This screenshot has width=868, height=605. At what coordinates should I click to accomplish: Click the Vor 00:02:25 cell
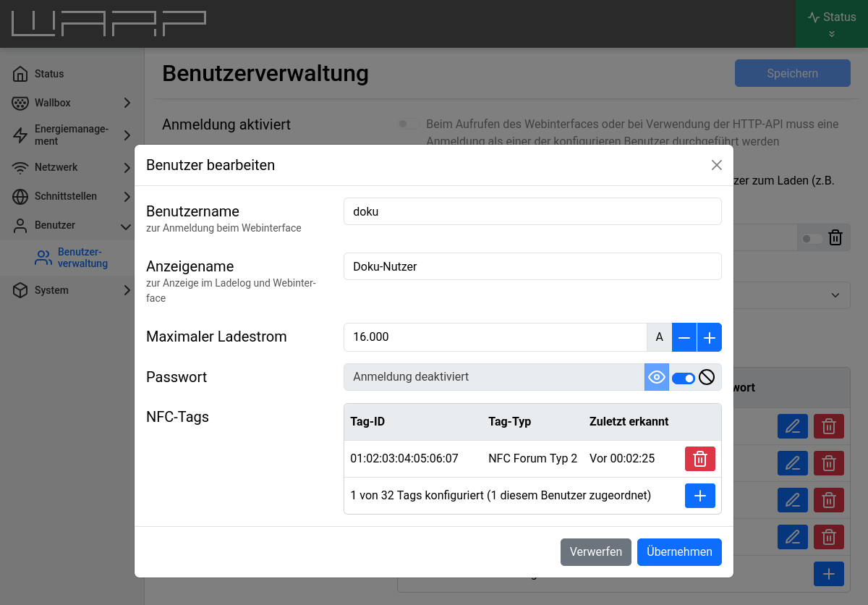[622, 458]
